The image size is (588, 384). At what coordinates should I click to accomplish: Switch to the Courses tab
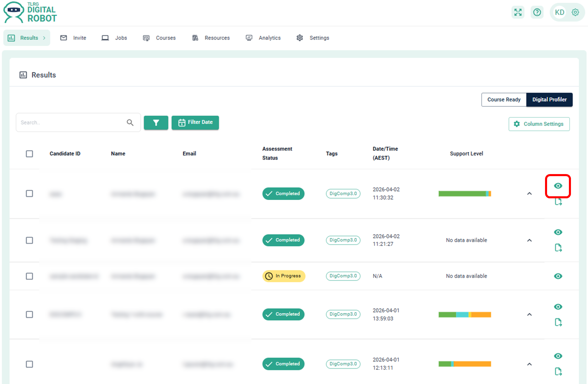click(159, 38)
